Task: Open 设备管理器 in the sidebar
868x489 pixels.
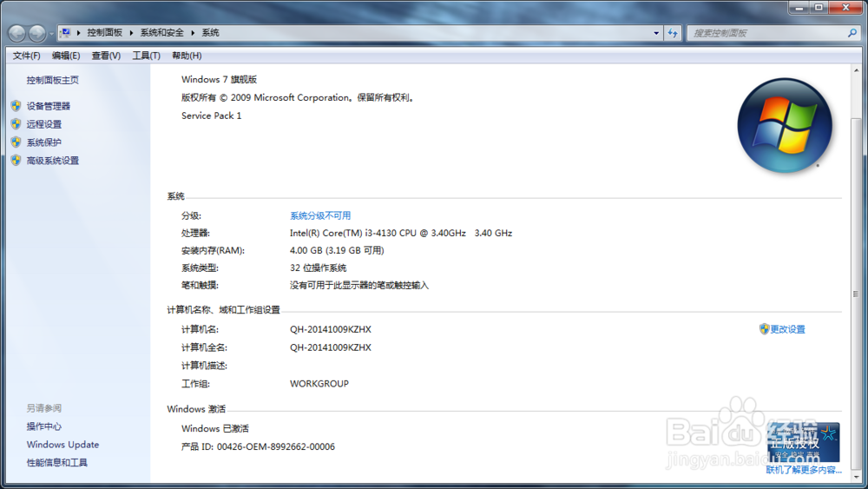Action: pyautogui.click(x=49, y=106)
